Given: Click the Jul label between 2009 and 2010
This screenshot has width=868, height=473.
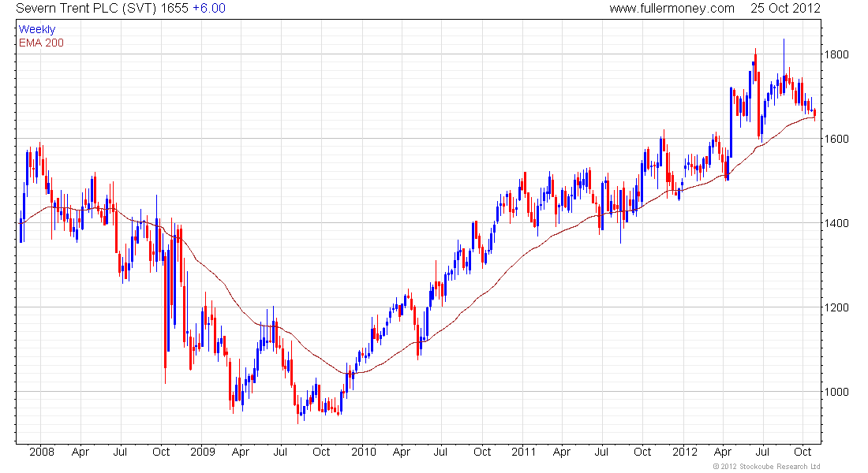Looking at the screenshot, I should click(x=281, y=452).
